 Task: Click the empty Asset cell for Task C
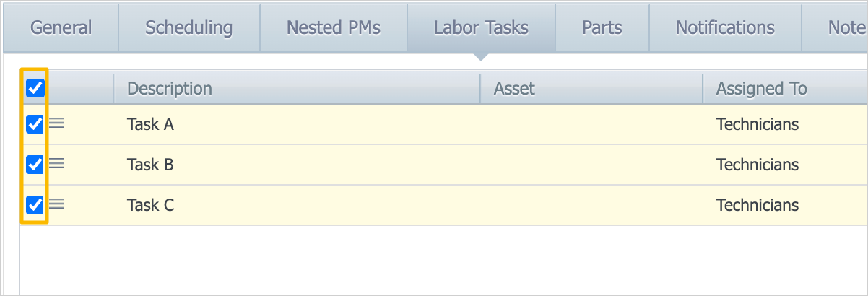(x=591, y=205)
